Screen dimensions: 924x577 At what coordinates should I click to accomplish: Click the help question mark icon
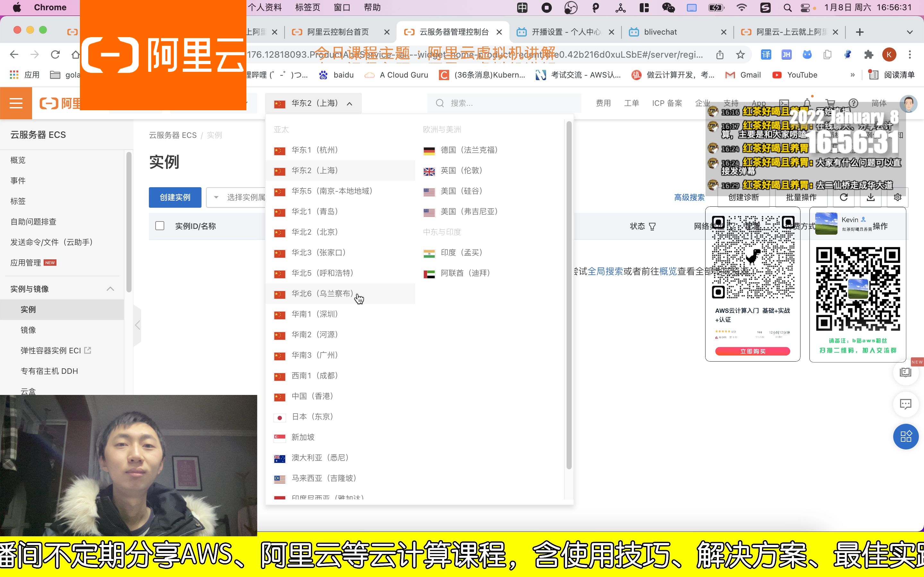[853, 103]
